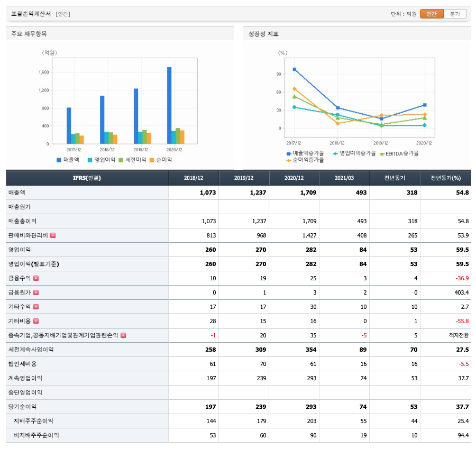This screenshot has height=449, width=476.
Task: Expand the 판매비와관리비 row
Action: pyautogui.click(x=53, y=235)
